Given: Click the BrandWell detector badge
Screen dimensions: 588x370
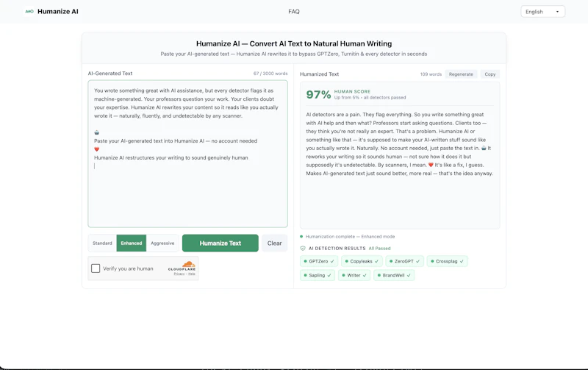Looking at the screenshot, I should [x=394, y=275].
